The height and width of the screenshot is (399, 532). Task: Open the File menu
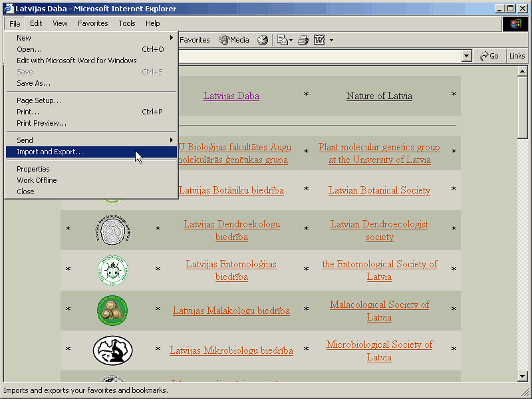coord(15,23)
